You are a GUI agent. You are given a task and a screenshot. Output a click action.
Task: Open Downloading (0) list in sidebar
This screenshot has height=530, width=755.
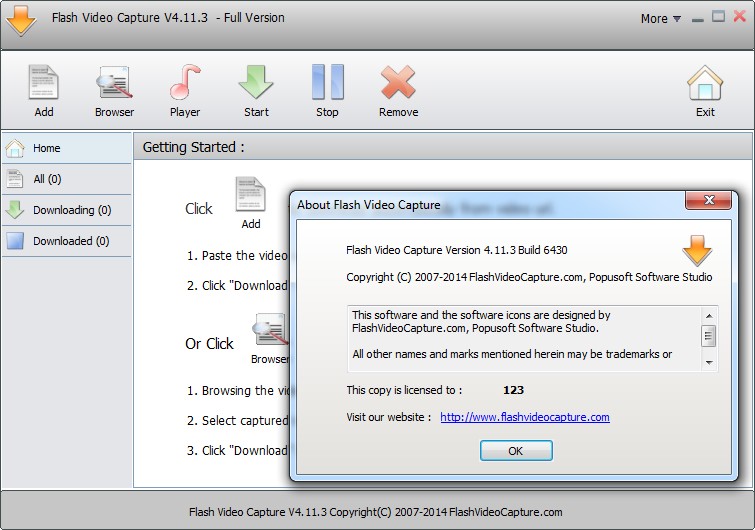67,210
